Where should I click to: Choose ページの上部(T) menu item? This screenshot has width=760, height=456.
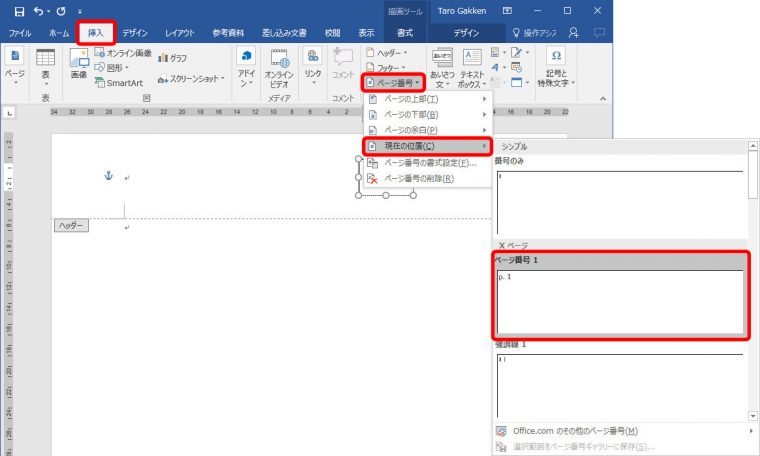[428, 99]
